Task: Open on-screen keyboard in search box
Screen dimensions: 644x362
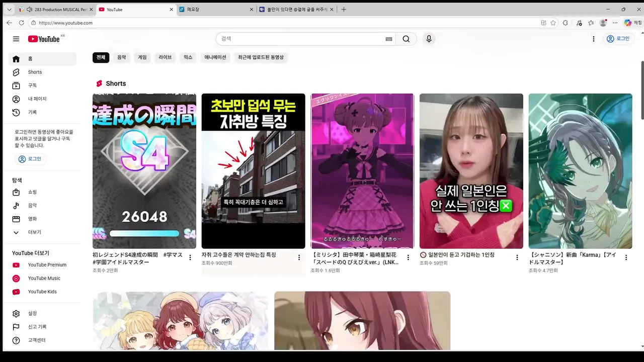Action: pyautogui.click(x=388, y=39)
